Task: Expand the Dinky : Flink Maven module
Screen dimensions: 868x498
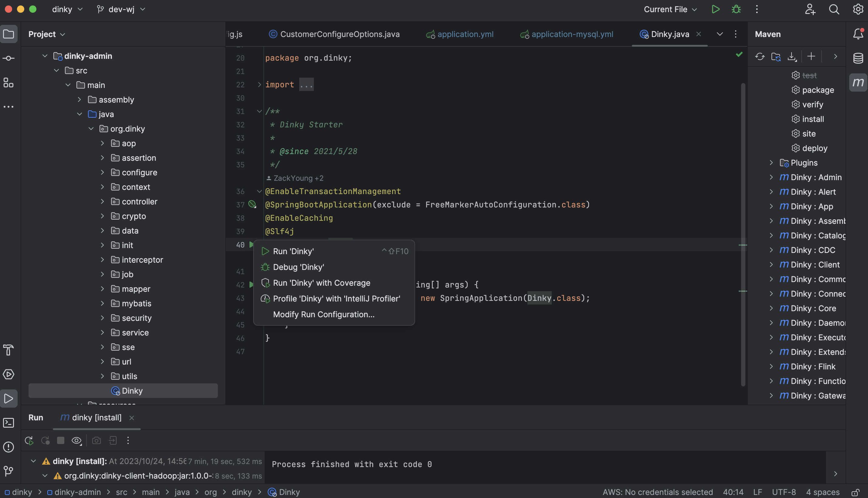Action: coord(771,366)
